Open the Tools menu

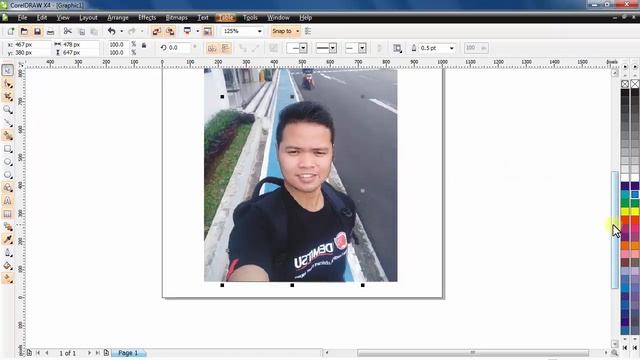click(x=250, y=18)
